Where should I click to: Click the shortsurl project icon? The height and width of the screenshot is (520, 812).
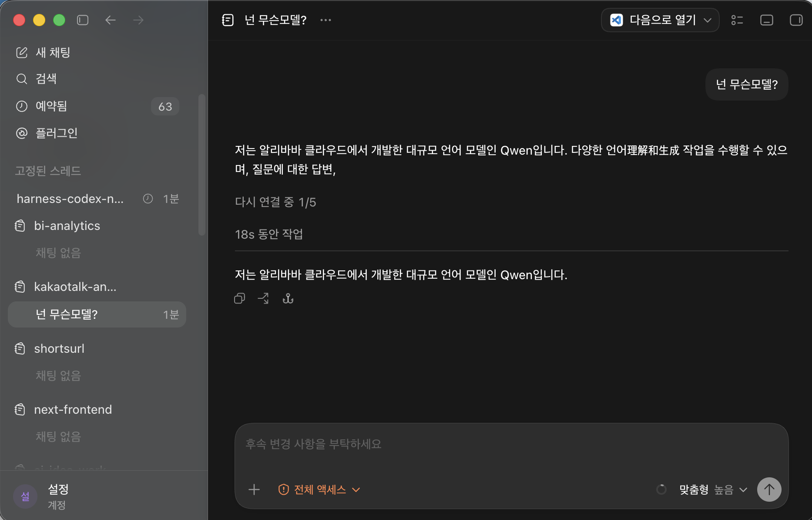(20, 348)
